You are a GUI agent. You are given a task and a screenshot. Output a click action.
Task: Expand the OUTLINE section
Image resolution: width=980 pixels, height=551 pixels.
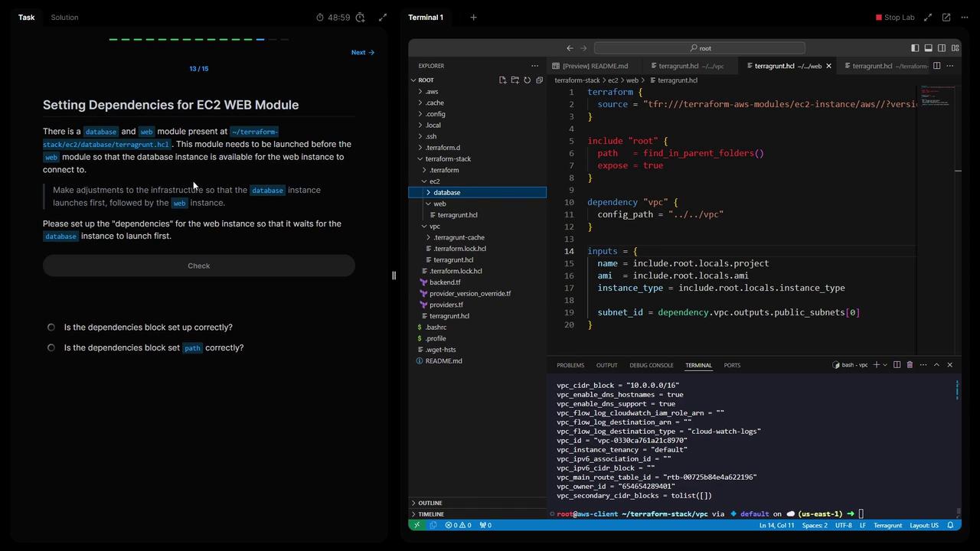(430, 503)
